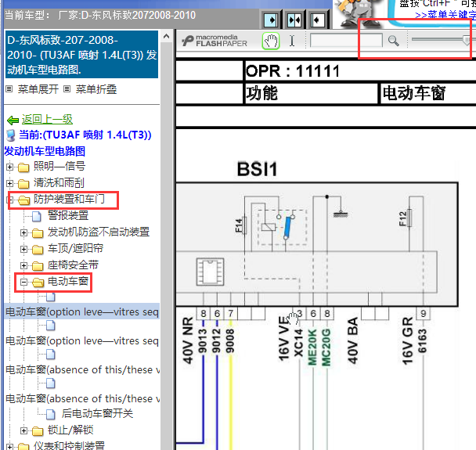Viewport: 476px width, 450px height.
Task: Click the FlashPaper search text field
Action: [346, 41]
